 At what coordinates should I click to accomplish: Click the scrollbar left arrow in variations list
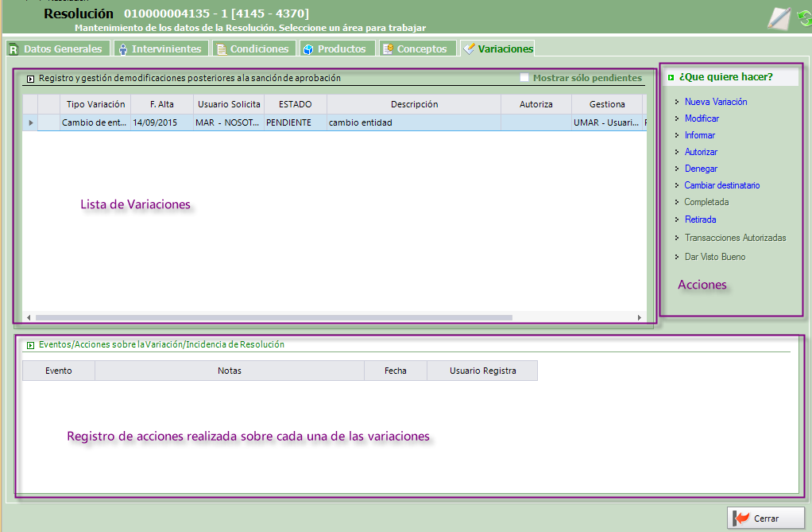(29, 317)
